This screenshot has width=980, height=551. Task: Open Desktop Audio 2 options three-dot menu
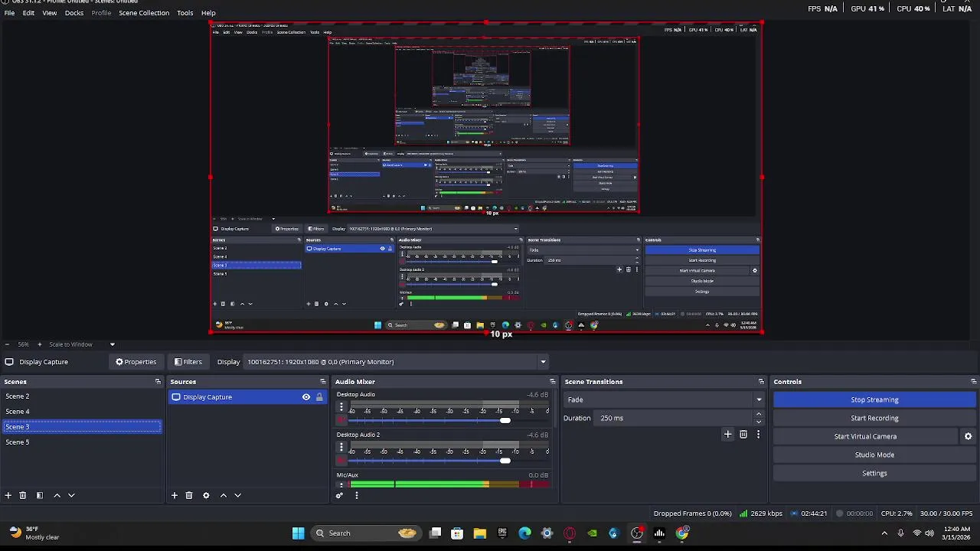tap(341, 448)
